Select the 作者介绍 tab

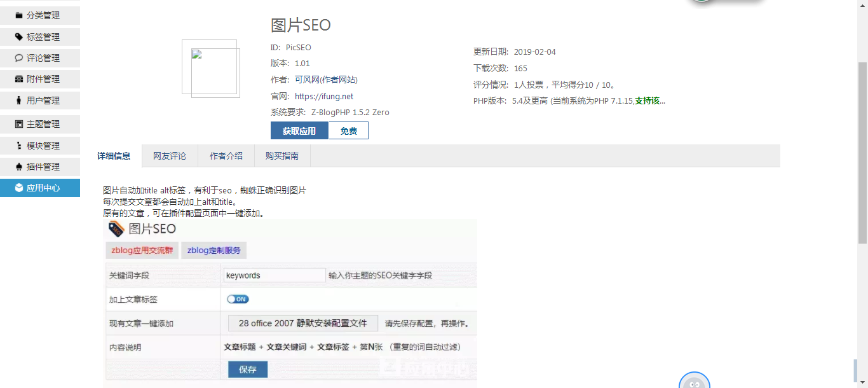point(226,156)
